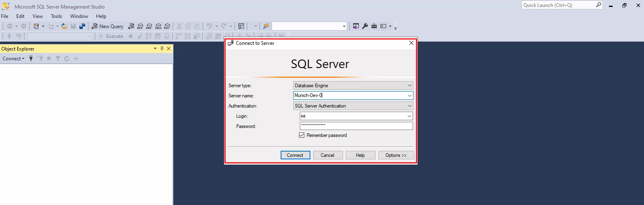The width and height of the screenshot is (644, 205).
Task: Click the Cancel button
Action: coord(327,155)
